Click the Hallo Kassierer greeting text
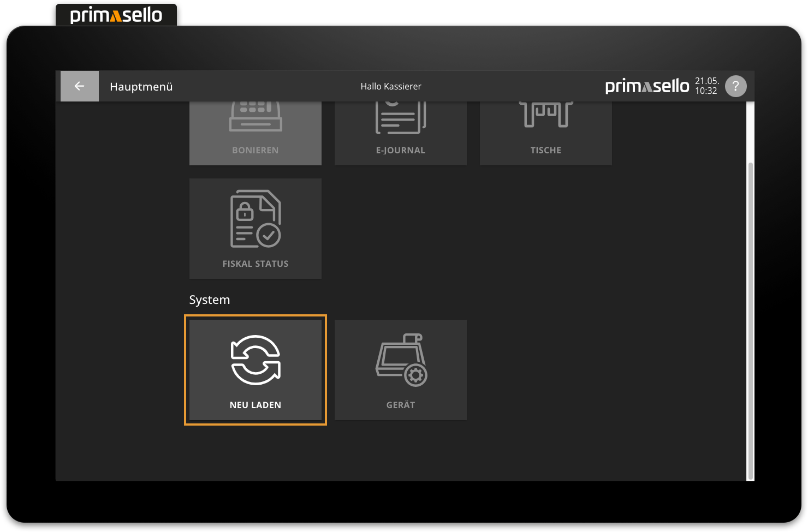This screenshot has width=808, height=532. point(391,86)
